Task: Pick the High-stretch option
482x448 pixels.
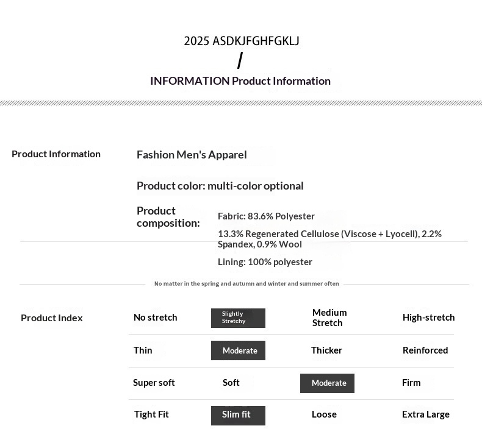Action: point(428,318)
